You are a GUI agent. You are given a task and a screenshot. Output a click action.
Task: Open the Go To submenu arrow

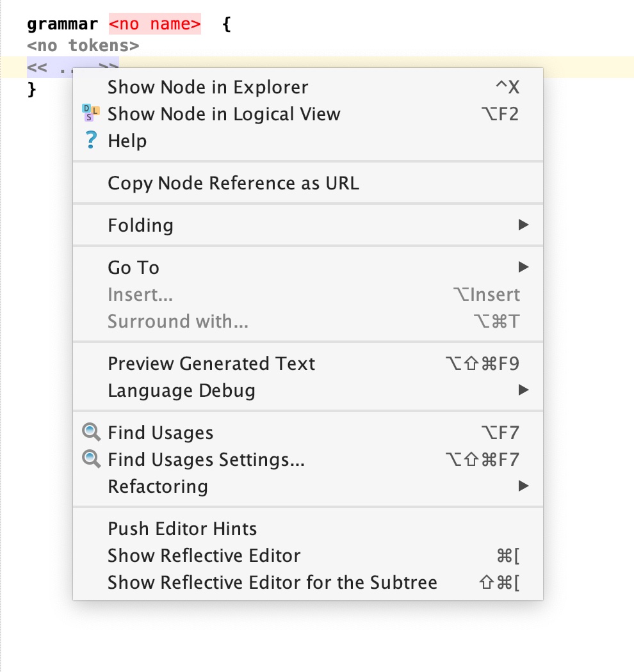[523, 268]
